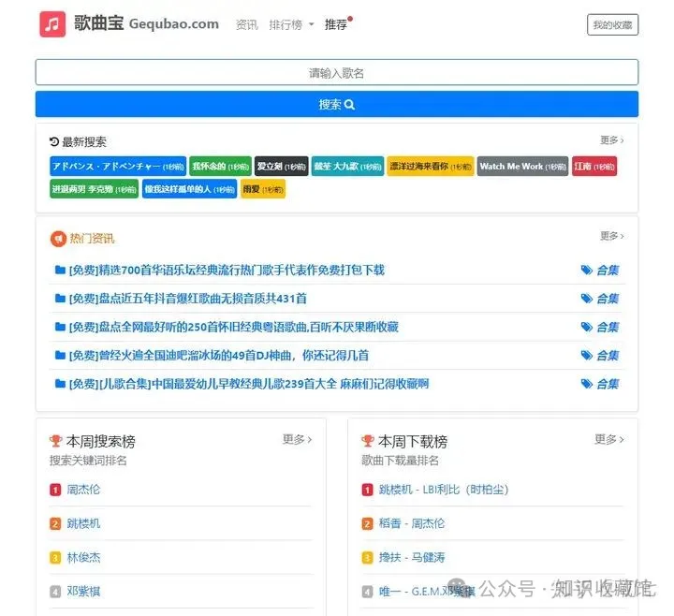The image size is (674, 616).
Task: Expand 更多 in the 热门资讯 section
Action: coord(611,237)
